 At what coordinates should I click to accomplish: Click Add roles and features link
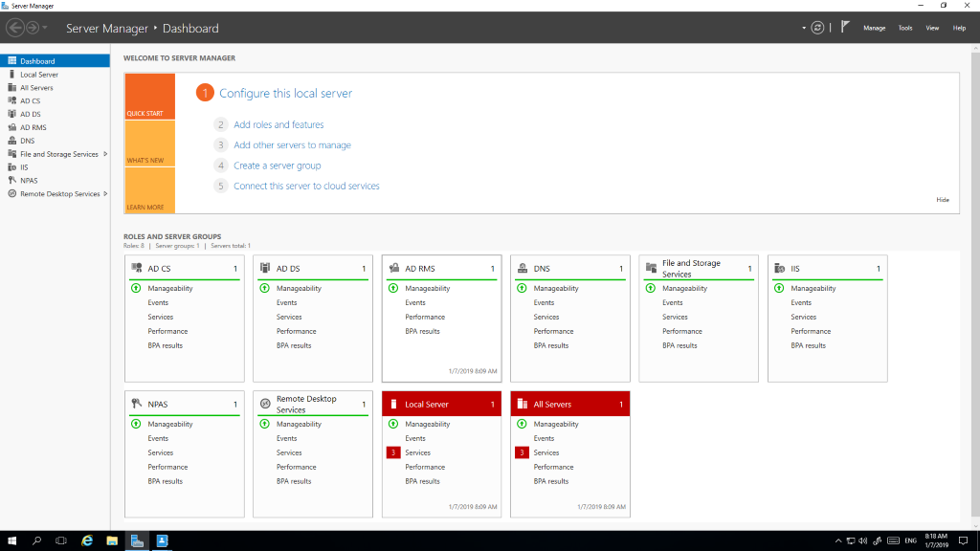click(278, 124)
